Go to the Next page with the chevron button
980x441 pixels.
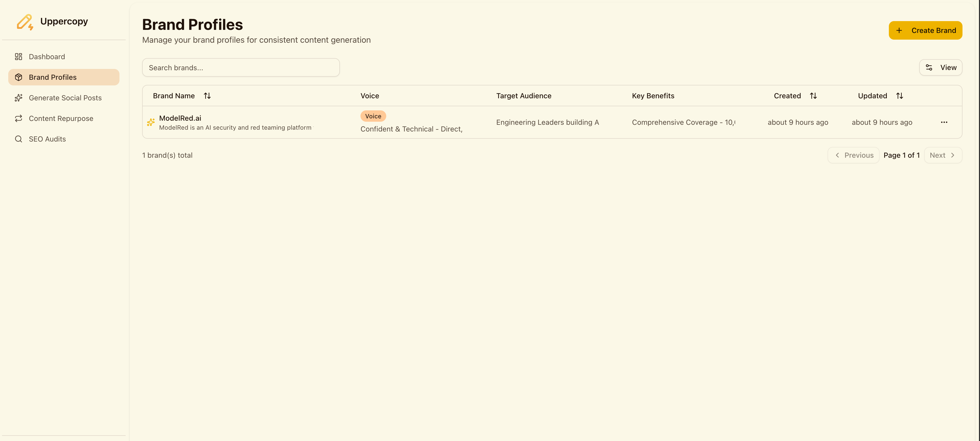(x=943, y=155)
